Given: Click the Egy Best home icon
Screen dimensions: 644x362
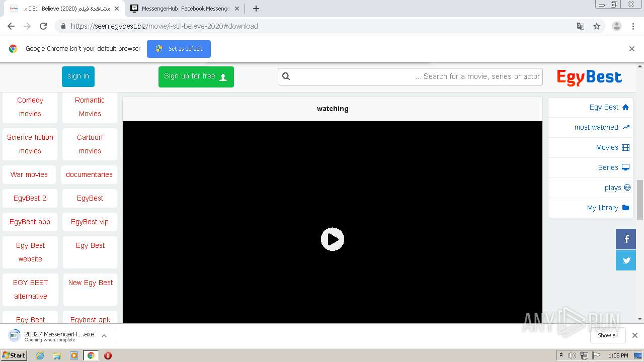Looking at the screenshot, I should pyautogui.click(x=625, y=107).
